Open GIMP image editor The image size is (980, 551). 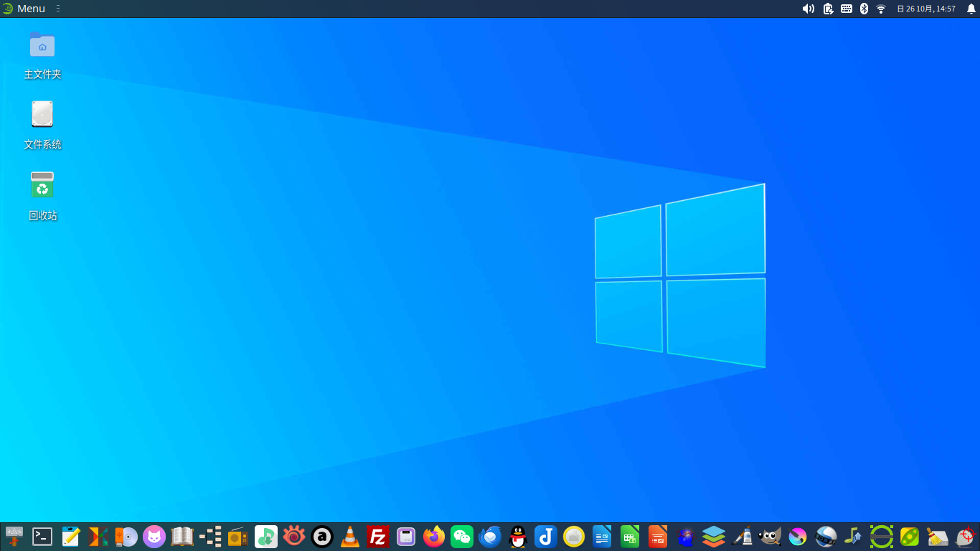click(770, 537)
